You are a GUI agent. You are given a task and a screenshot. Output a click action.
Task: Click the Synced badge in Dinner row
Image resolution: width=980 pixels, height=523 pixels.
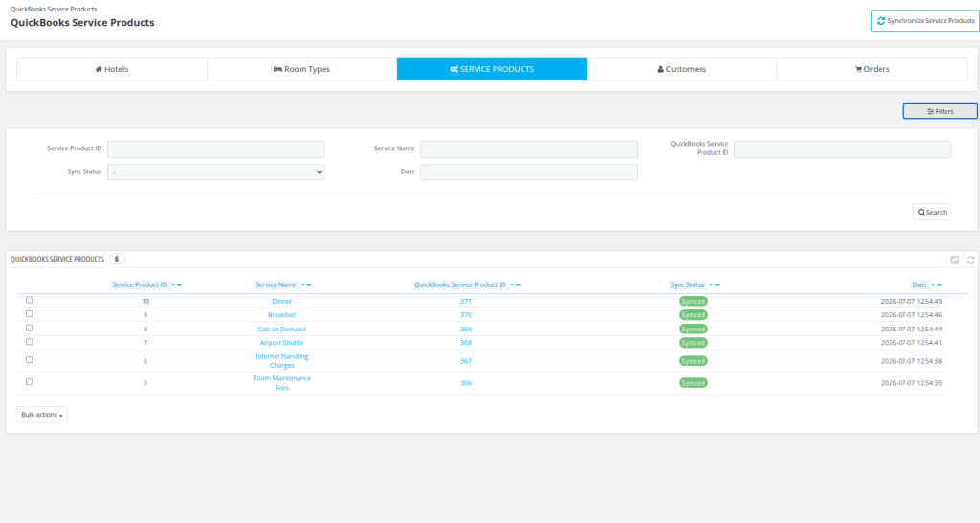[693, 301]
